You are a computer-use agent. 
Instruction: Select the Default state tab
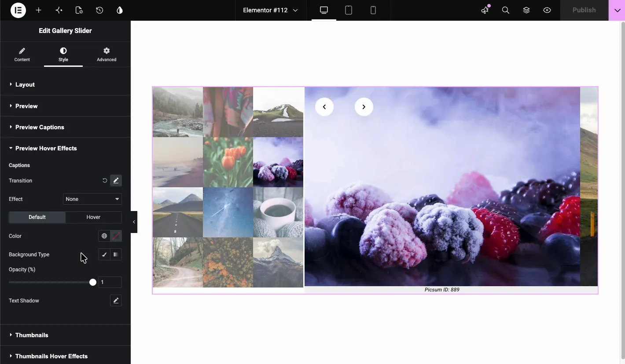tap(37, 217)
